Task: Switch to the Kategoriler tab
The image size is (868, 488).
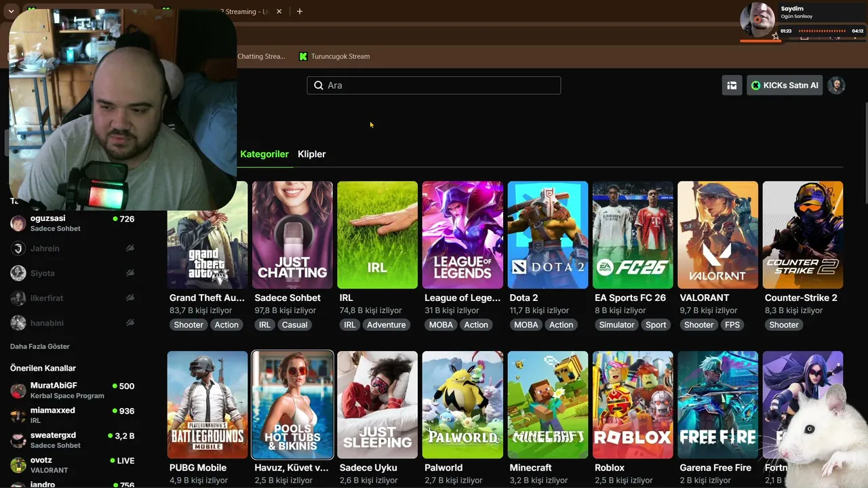Action: coord(264,154)
